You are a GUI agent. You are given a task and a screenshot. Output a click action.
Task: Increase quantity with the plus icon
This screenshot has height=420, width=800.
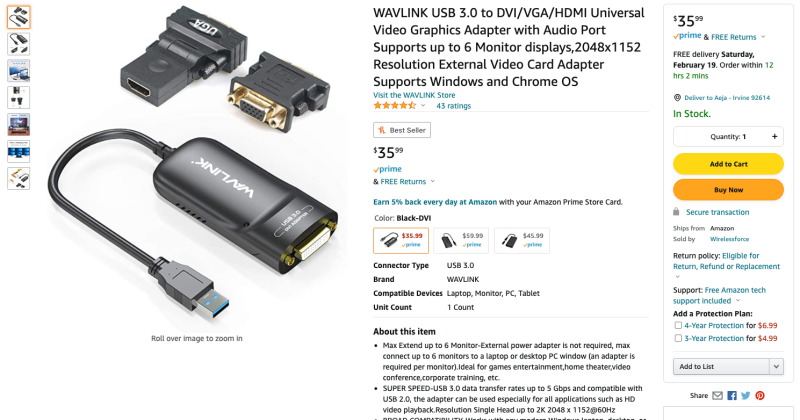coord(774,136)
